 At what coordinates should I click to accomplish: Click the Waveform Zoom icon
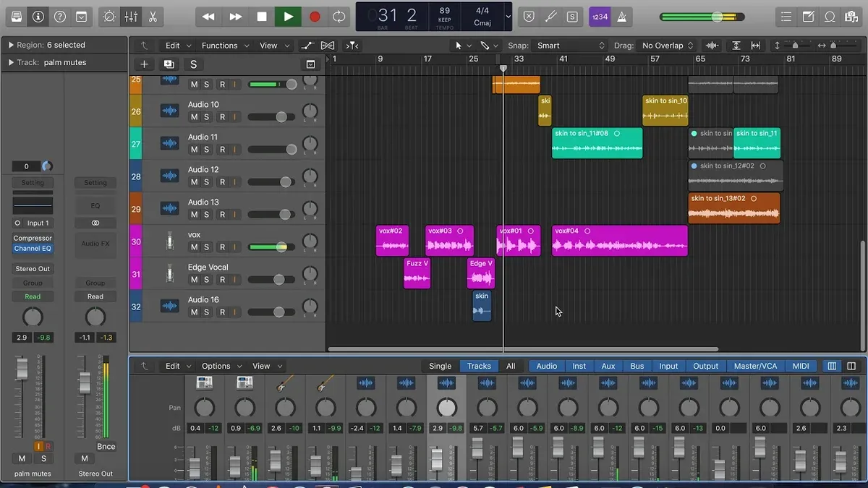click(712, 46)
